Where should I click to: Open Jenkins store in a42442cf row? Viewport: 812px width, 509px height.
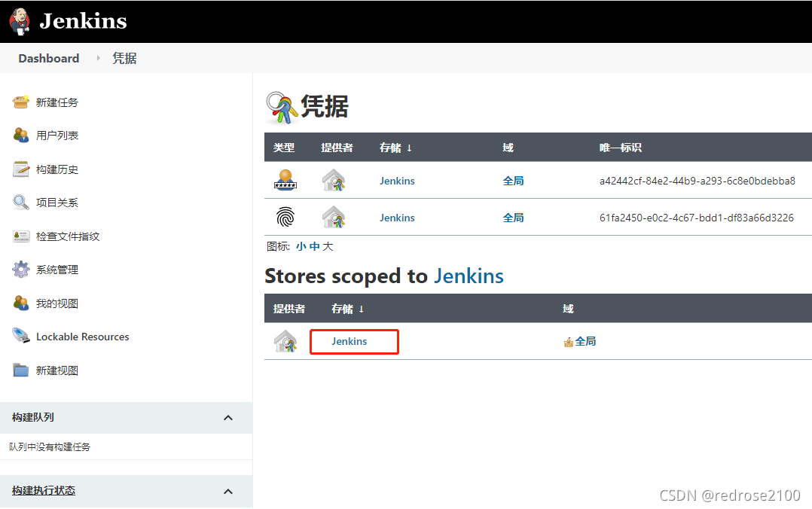397,181
